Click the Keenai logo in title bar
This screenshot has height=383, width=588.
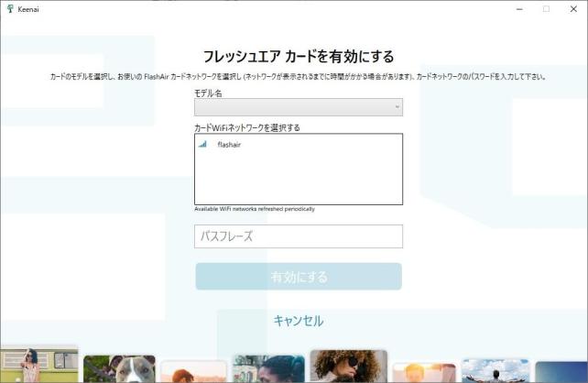10,9
